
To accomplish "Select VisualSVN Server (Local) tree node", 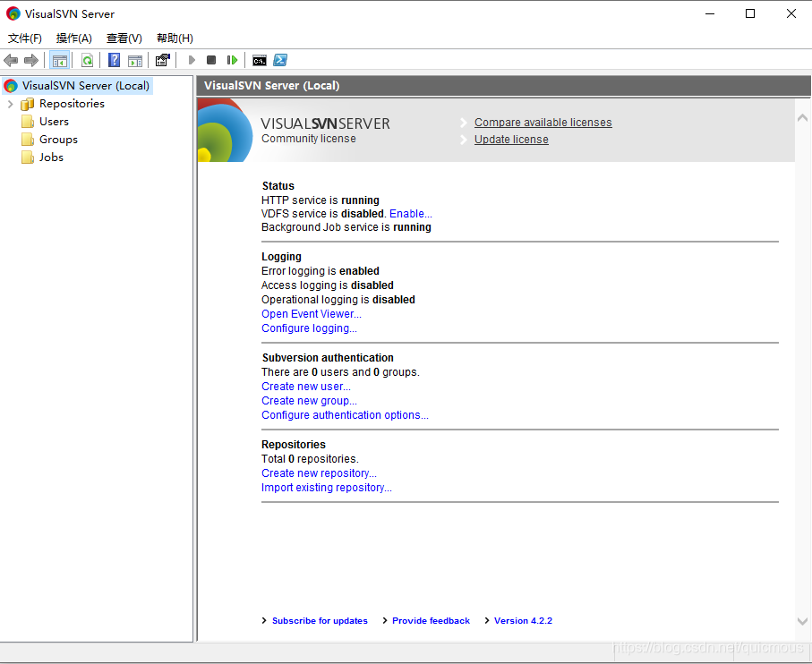I will [85, 85].
